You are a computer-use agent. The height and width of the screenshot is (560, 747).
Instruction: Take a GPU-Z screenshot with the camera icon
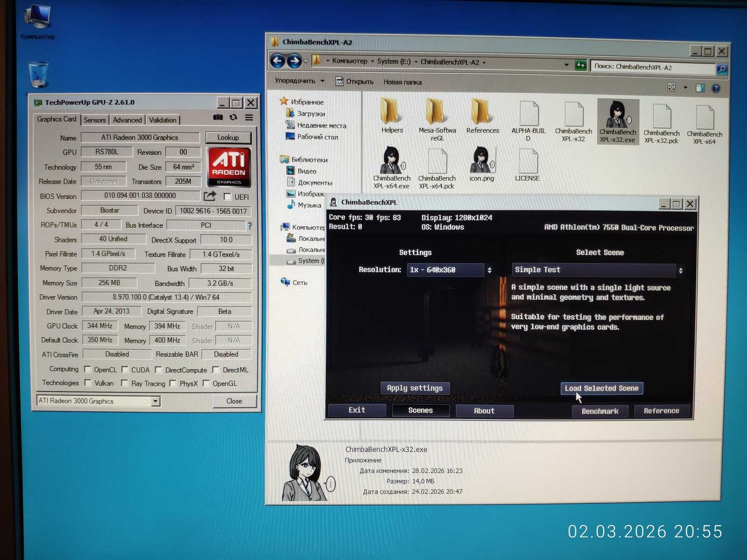click(218, 117)
